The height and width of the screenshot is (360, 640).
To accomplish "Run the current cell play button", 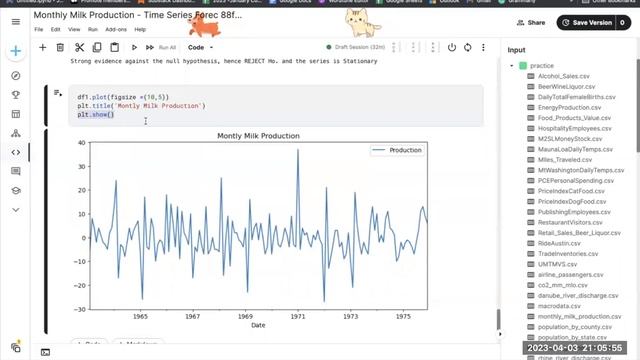I will tap(134, 47).
